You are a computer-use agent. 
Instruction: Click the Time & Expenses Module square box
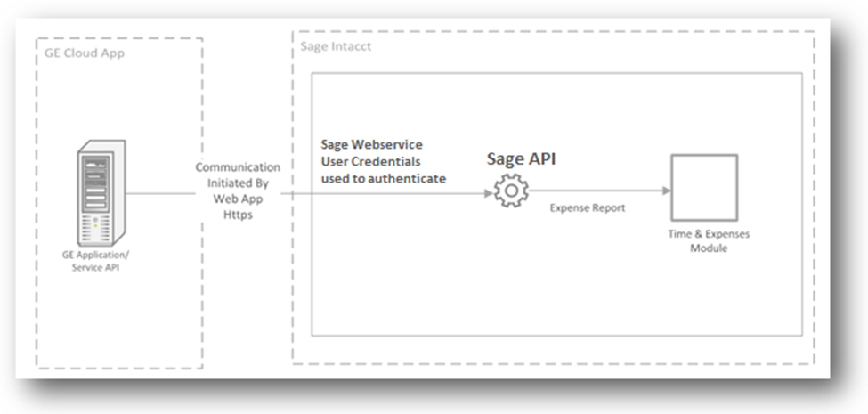coord(704,188)
